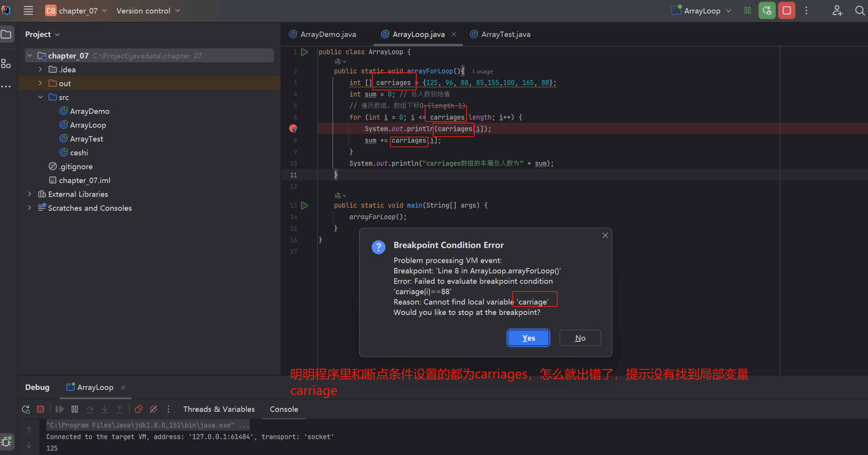Click Step Over in Debug toolbar
The height and width of the screenshot is (455, 868).
(90, 409)
